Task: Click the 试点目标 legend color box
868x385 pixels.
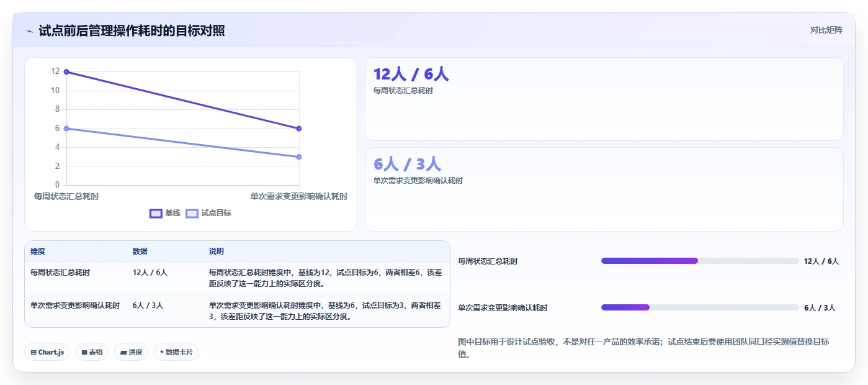Action: click(192, 213)
